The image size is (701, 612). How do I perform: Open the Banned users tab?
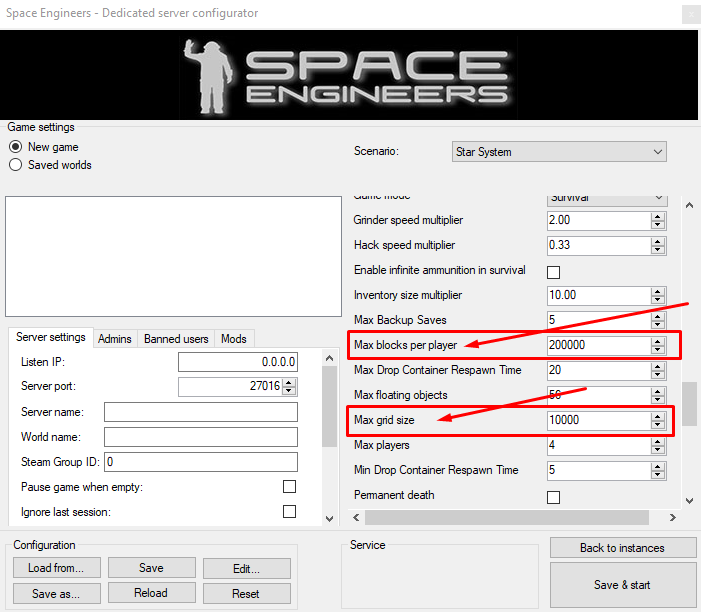tap(176, 339)
